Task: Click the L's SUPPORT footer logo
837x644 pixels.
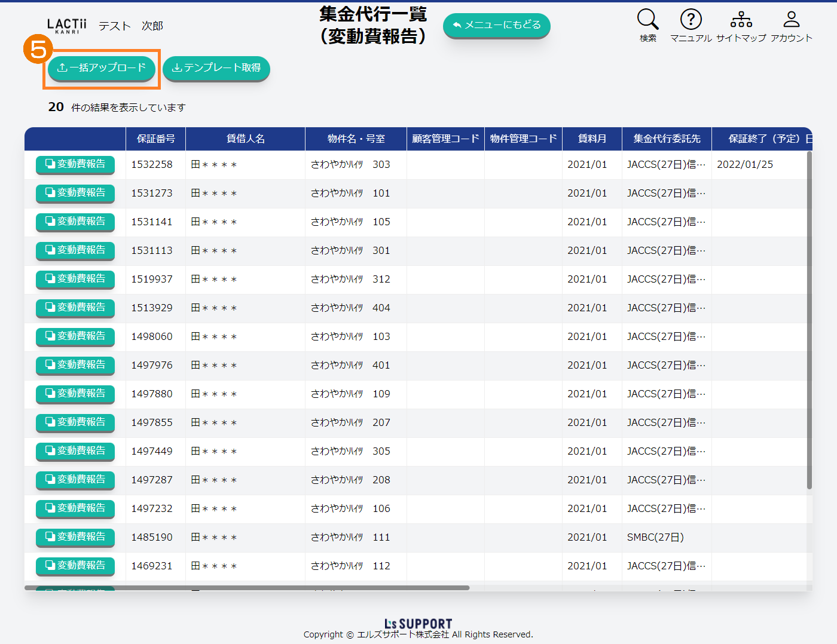Action: pyautogui.click(x=418, y=624)
